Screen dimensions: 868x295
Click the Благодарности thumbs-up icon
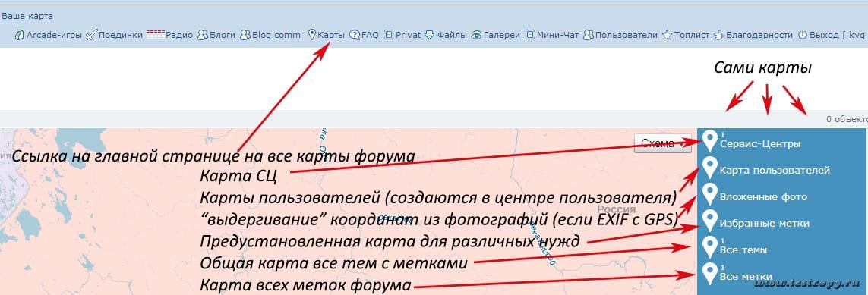[718, 35]
